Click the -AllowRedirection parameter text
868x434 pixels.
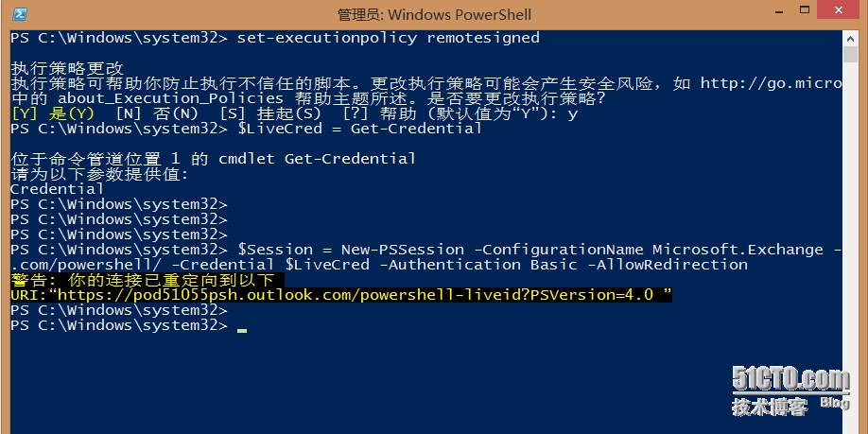point(668,265)
